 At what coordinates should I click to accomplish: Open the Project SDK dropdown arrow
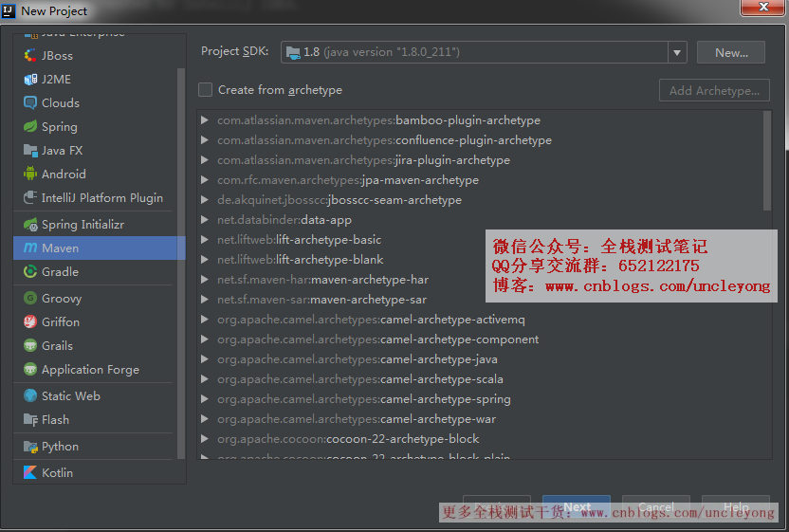click(677, 52)
